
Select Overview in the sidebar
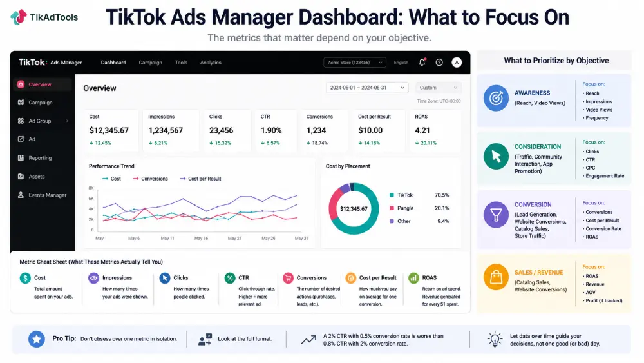pos(43,84)
